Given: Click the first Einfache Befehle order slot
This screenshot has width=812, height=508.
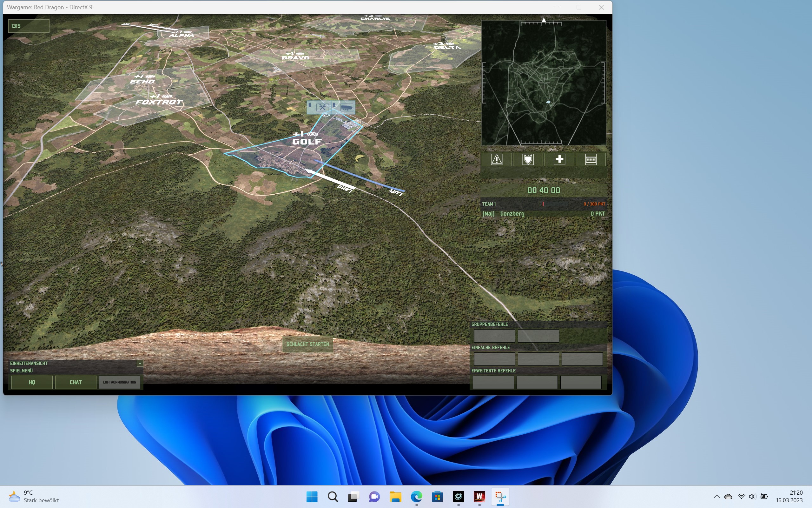Looking at the screenshot, I should [494, 359].
